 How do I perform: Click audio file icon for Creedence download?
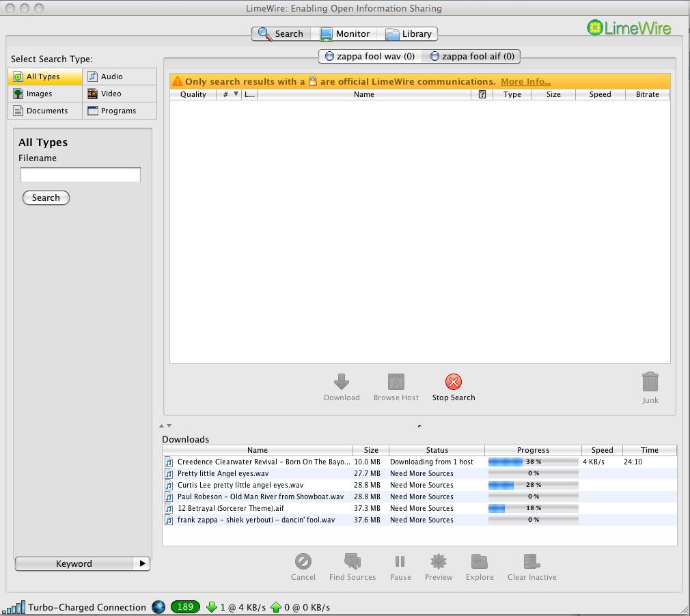pos(169,462)
